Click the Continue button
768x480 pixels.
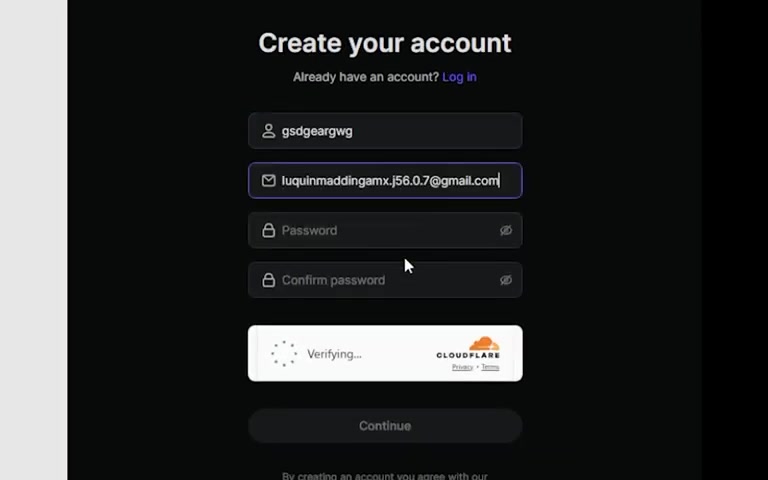[385, 426]
